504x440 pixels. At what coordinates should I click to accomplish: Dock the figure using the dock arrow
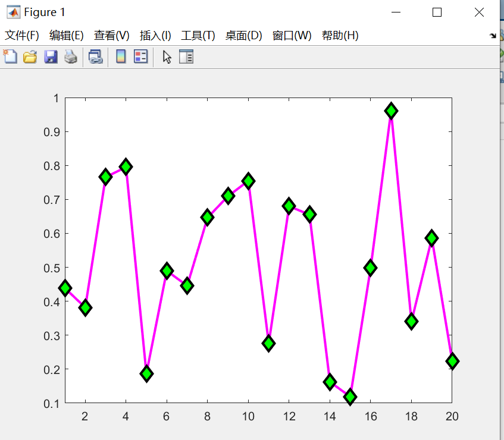(x=493, y=36)
